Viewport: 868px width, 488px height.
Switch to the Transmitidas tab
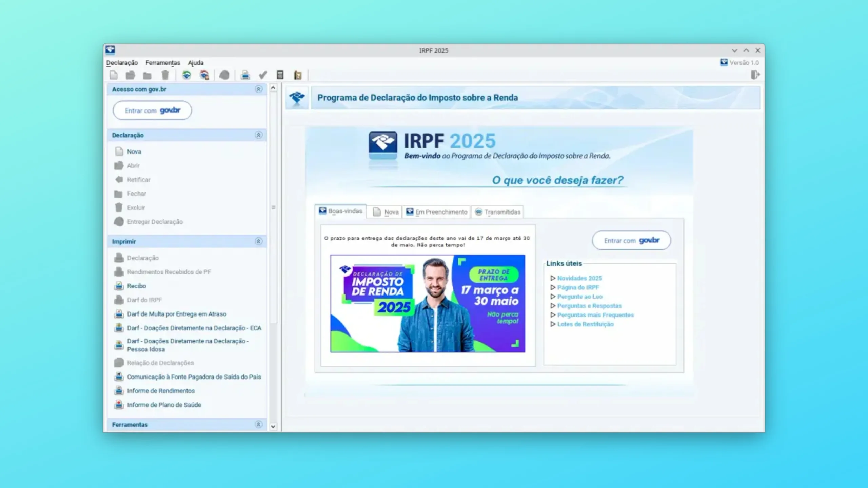(x=497, y=212)
